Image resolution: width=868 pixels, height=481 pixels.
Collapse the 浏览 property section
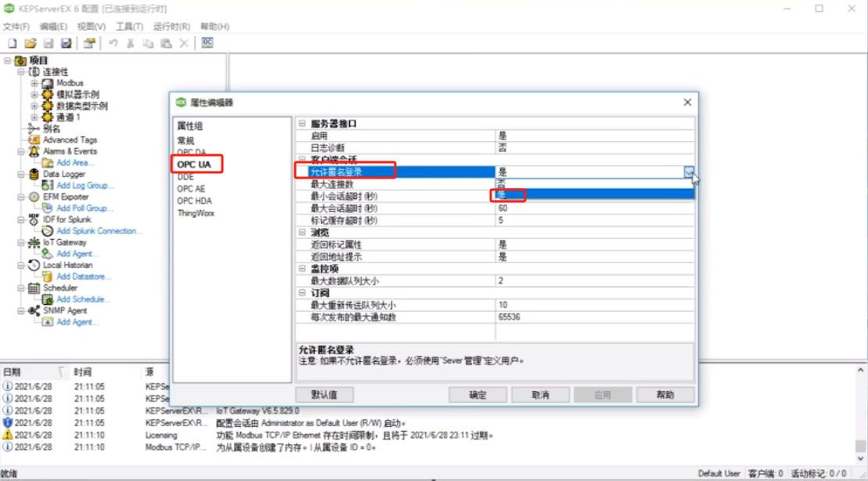tap(302, 232)
